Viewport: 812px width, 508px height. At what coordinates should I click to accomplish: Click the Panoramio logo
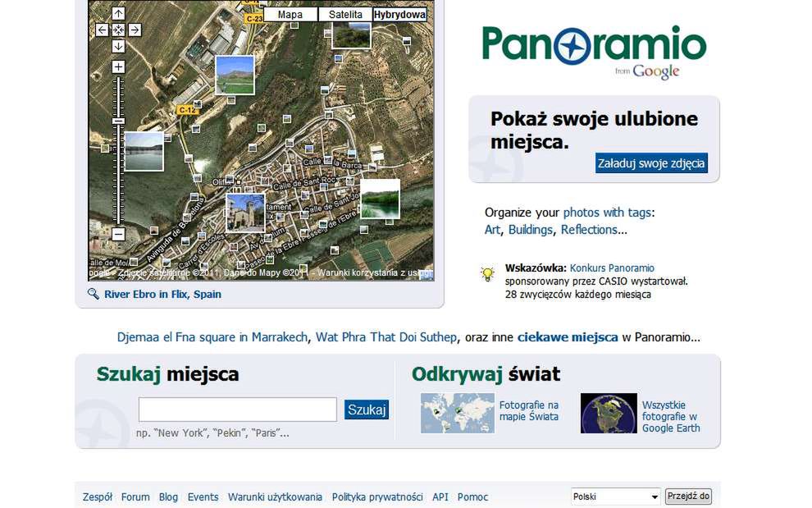[x=595, y=51]
